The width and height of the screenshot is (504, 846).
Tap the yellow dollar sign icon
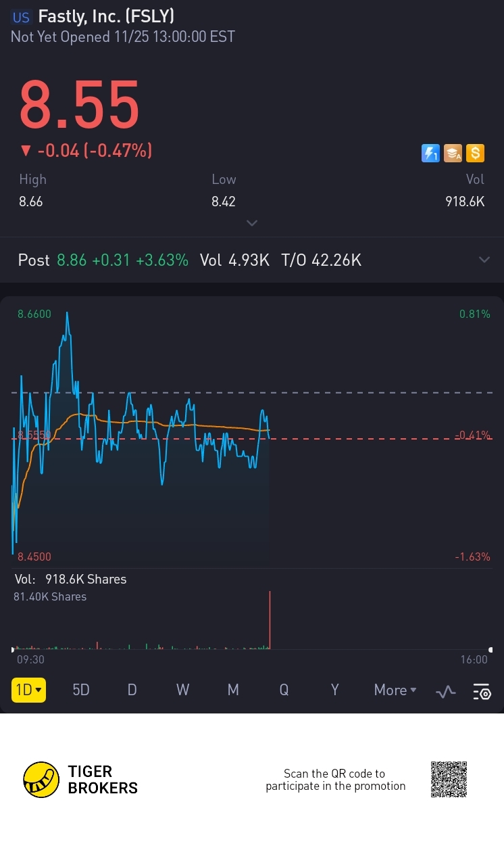475,154
